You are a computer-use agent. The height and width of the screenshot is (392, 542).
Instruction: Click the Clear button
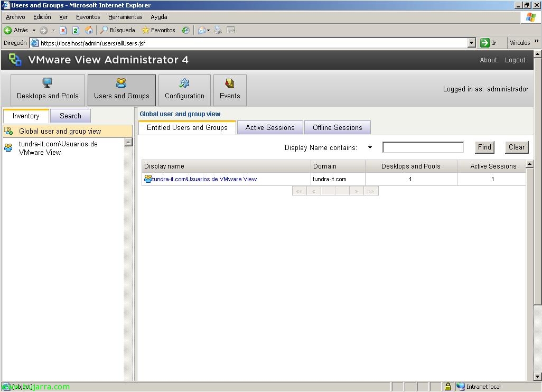pyautogui.click(x=517, y=147)
